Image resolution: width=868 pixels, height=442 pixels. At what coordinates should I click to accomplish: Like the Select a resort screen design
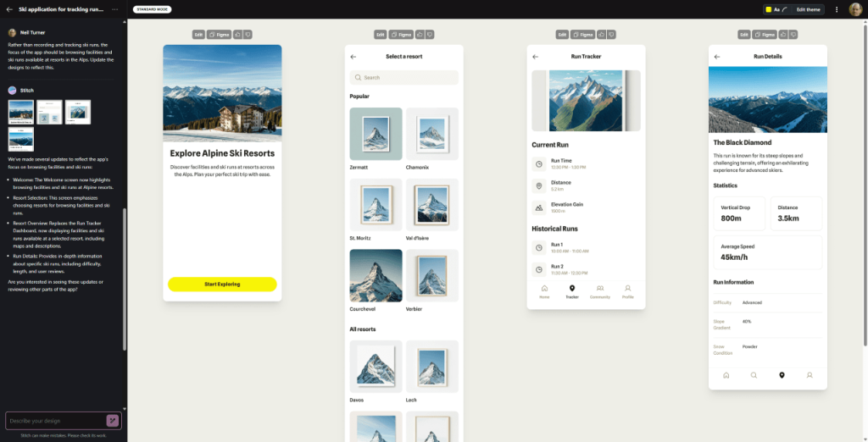click(x=420, y=35)
